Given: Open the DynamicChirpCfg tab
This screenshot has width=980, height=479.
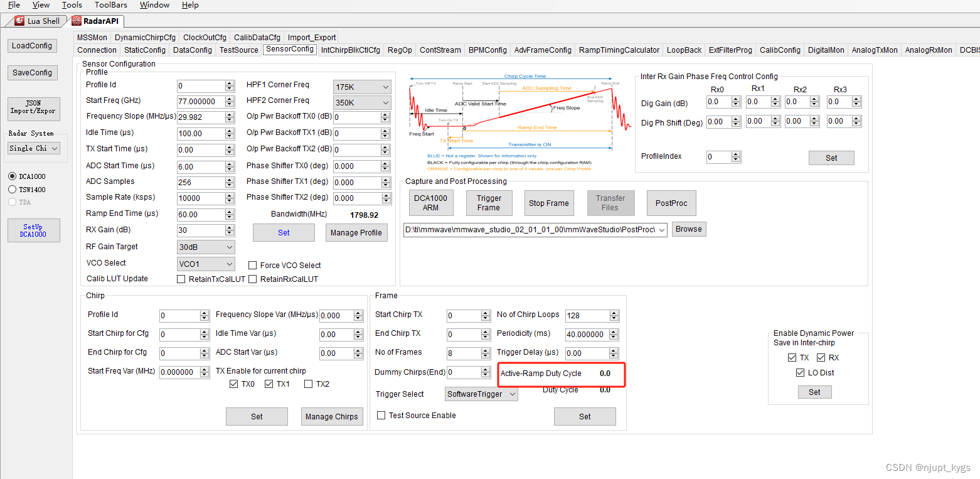Looking at the screenshot, I should (145, 38).
